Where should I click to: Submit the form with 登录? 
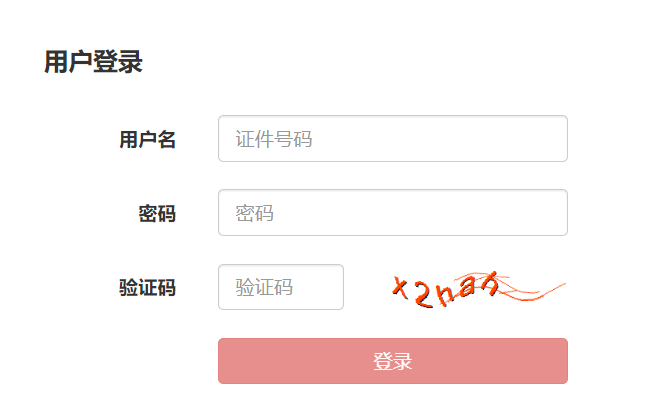pyautogui.click(x=393, y=361)
